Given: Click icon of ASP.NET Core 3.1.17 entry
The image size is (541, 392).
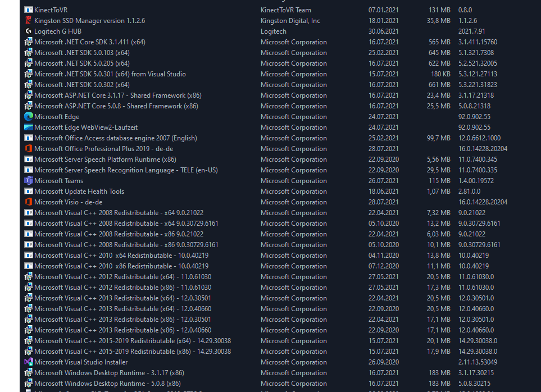Looking at the screenshot, I should coord(28,95).
